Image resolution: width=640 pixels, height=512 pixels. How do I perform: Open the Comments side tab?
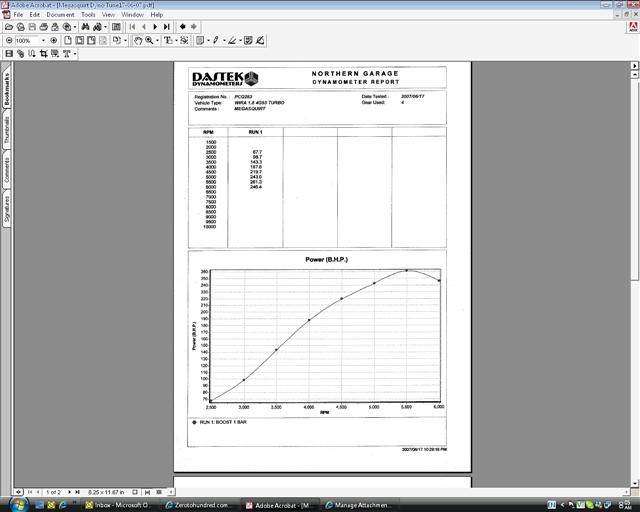[x=6, y=170]
